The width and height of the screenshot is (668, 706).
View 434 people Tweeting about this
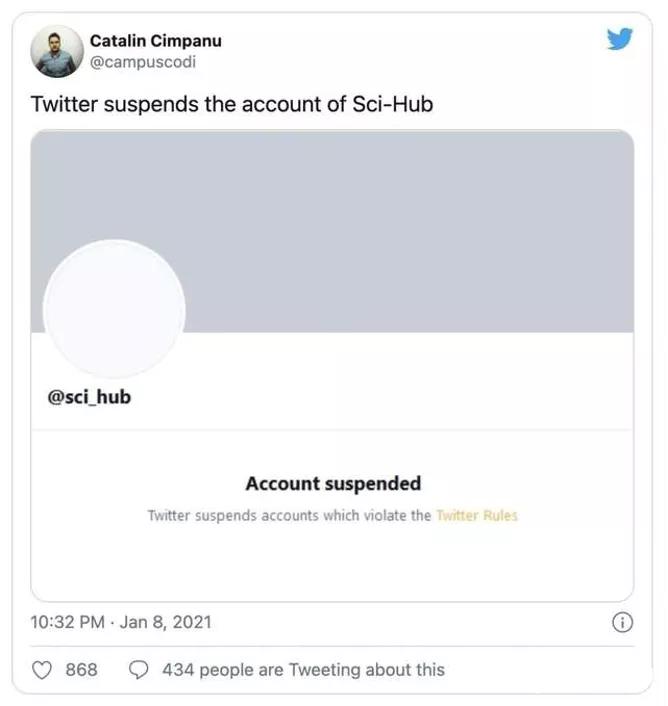pyautogui.click(x=303, y=669)
